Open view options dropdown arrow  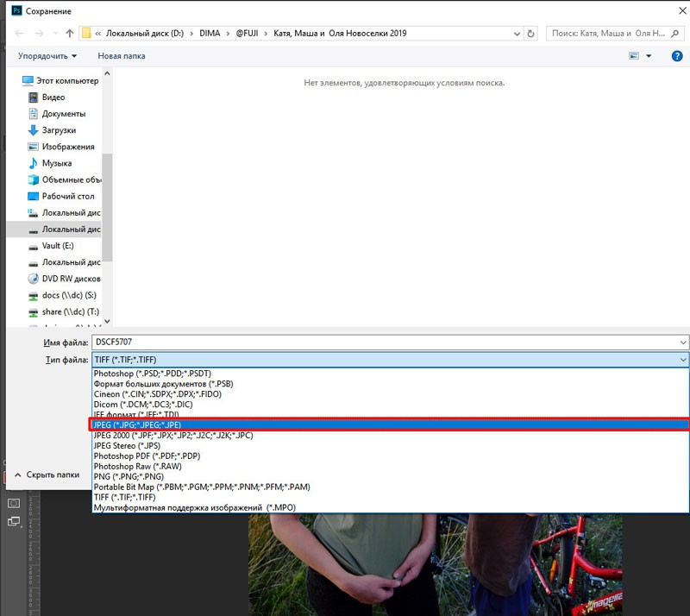(649, 56)
